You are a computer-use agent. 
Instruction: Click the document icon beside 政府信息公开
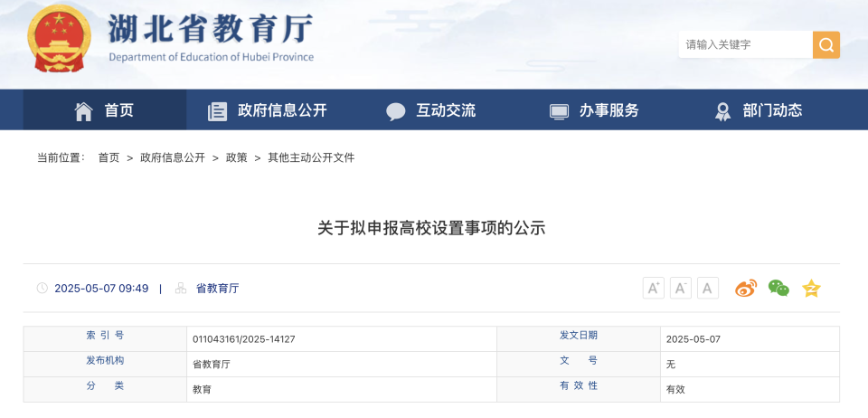(x=217, y=111)
